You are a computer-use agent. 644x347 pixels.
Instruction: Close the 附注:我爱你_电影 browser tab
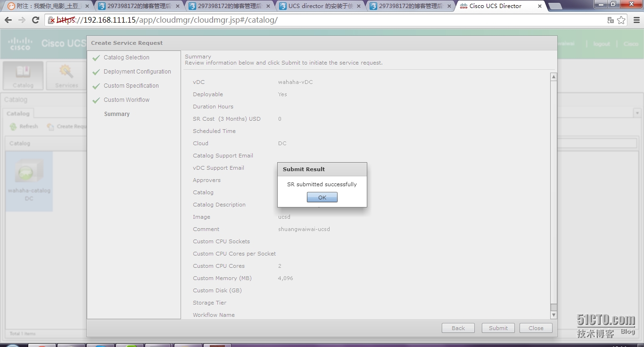(x=87, y=6)
